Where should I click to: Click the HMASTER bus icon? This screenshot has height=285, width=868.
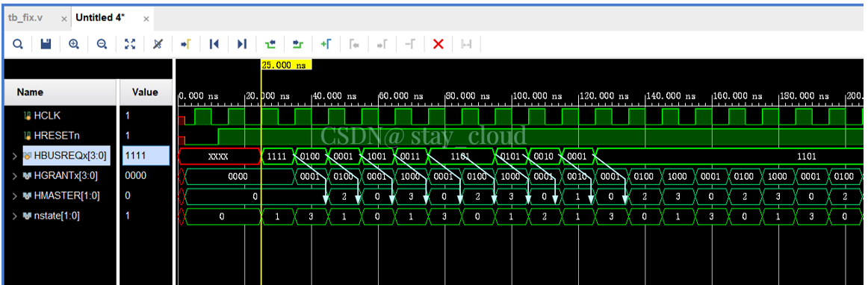click(27, 196)
